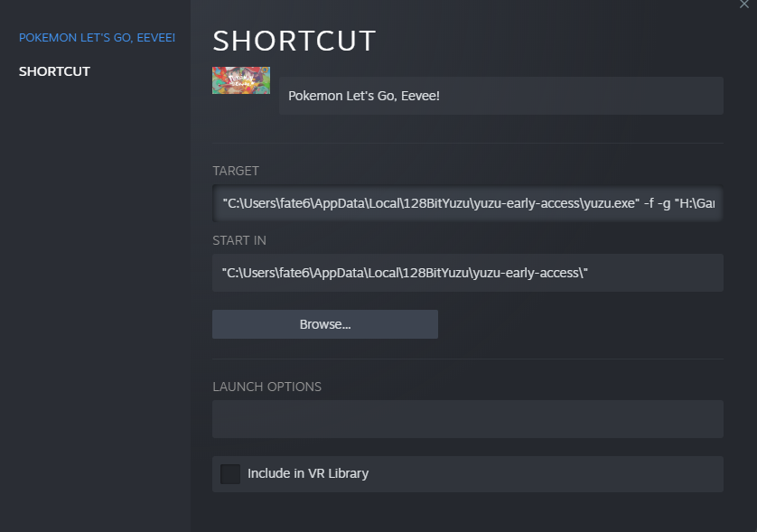Click the Target section label
Viewport: 757px width, 532px height.
pyautogui.click(x=236, y=171)
